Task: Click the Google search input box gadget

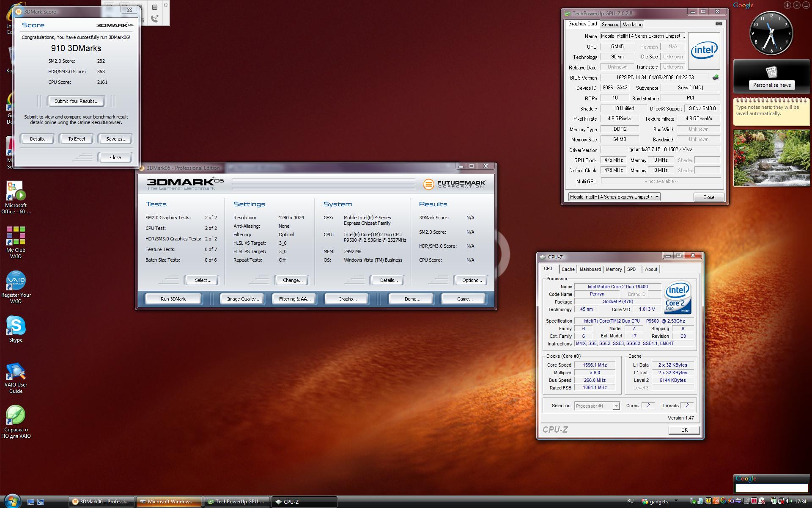Action: click(x=771, y=489)
